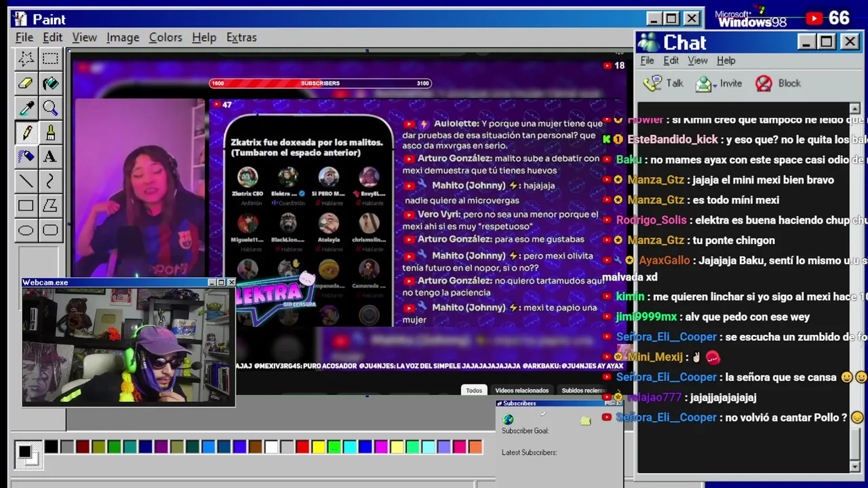Click the Block icon in Chat toolbar
This screenshot has height=488, width=868.
(764, 83)
